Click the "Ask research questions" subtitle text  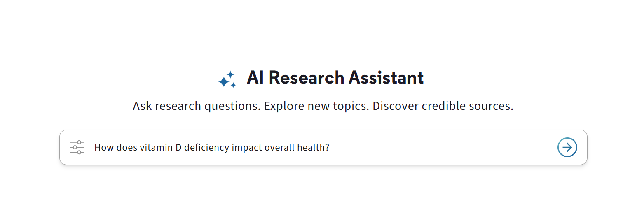click(197, 106)
